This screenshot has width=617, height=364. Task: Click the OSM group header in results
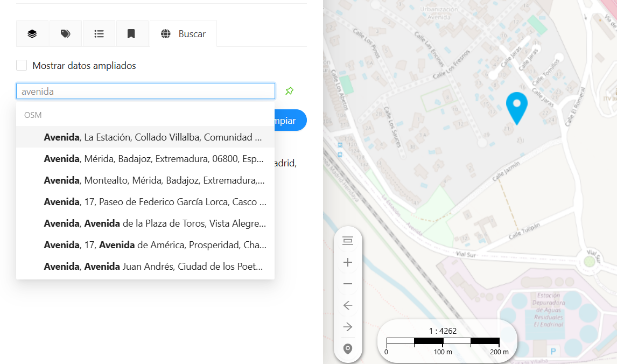[33, 115]
